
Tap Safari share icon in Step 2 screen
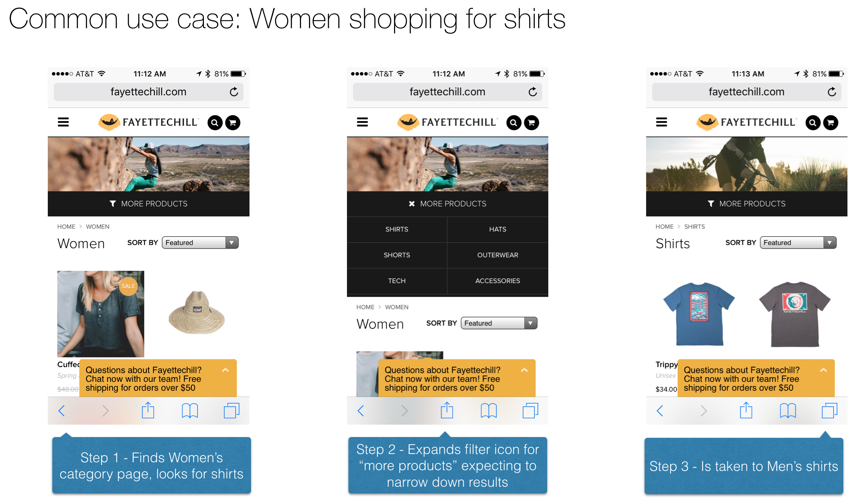(x=447, y=410)
